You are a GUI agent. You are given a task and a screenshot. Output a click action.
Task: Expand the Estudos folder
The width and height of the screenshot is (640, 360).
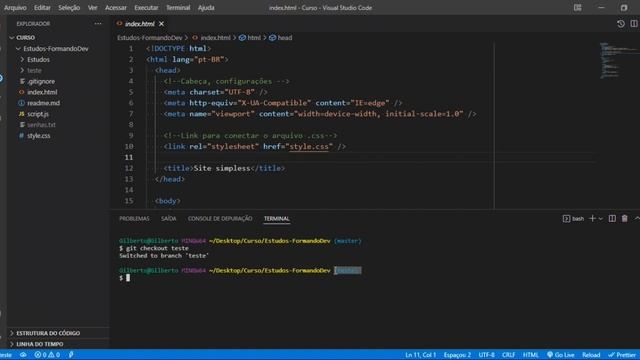38,60
